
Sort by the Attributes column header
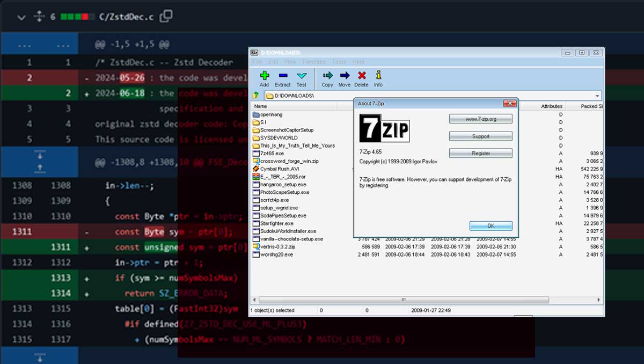click(552, 106)
